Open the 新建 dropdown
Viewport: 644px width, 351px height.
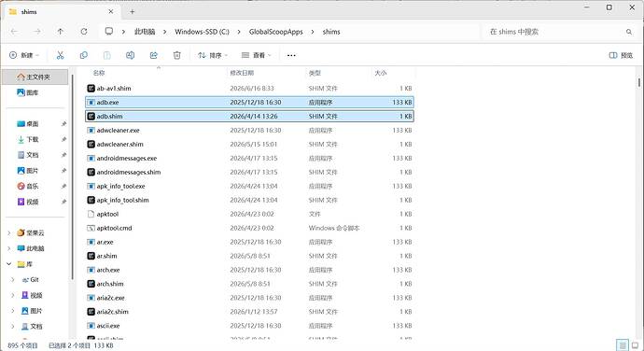tap(24, 55)
